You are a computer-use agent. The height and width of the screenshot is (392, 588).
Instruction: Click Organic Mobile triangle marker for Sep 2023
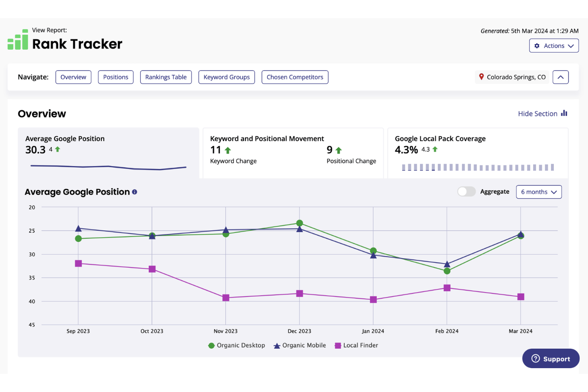pos(78,228)
